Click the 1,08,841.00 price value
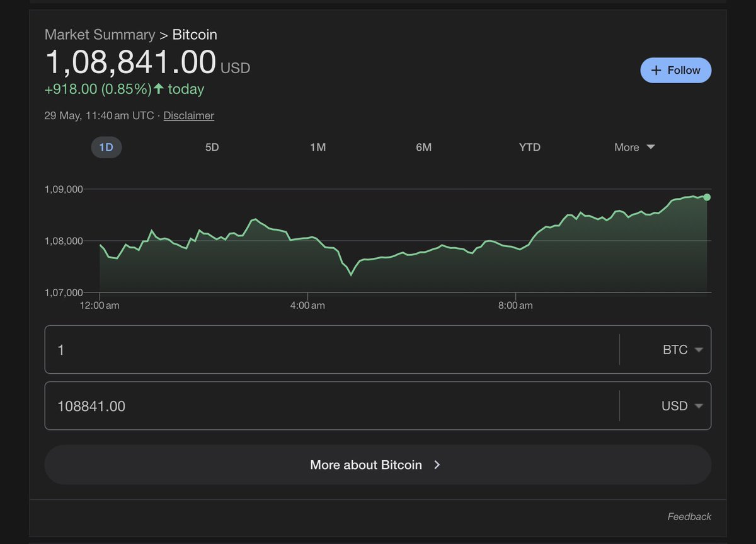This screenshot has height=544, width=756. [130, 62]
